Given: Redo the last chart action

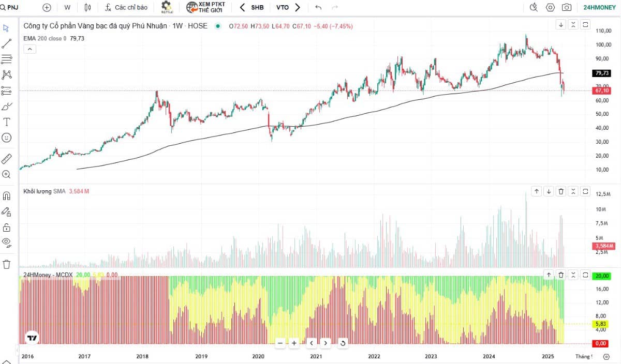Looking at the screenshot, I should click(x=334, y=8).
